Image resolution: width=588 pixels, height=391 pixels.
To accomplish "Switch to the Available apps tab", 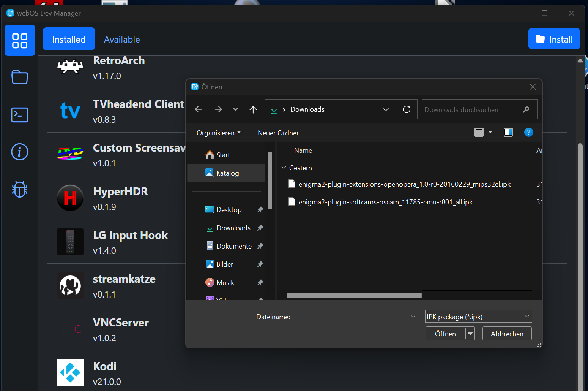I will point(121,39).
